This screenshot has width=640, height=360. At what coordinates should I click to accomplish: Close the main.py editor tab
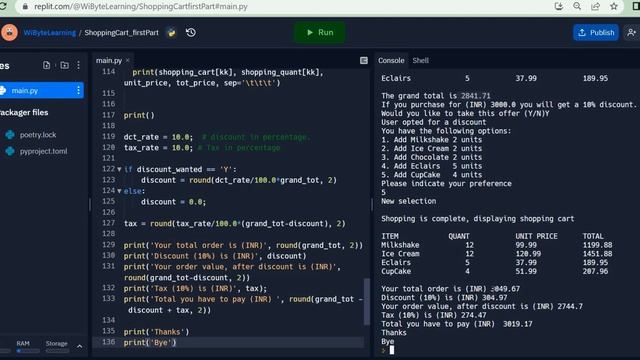[x=128, y=60]
